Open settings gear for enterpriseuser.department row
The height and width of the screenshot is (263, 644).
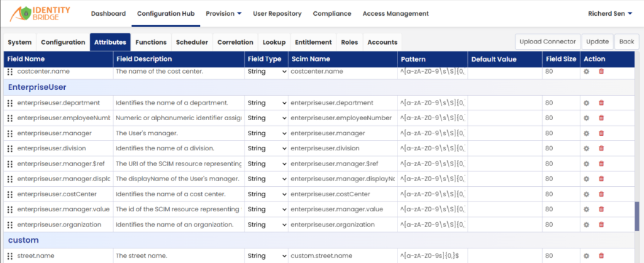click(x=587, y=103)
